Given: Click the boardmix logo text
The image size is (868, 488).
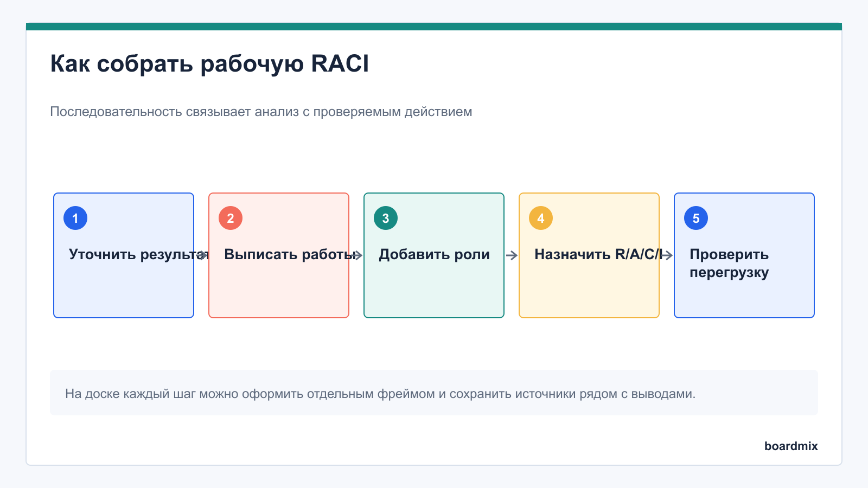Looking at the screenshot, I should coord(791,446).
